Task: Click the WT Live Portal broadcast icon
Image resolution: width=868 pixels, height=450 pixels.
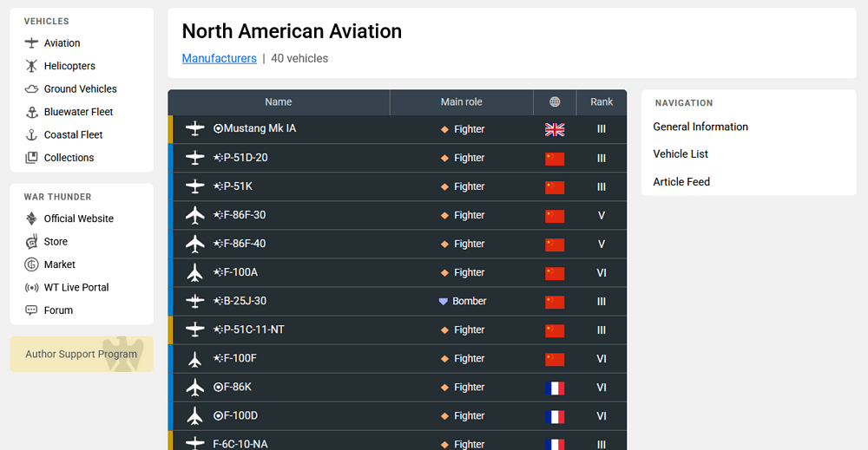Action: (31, 288)
